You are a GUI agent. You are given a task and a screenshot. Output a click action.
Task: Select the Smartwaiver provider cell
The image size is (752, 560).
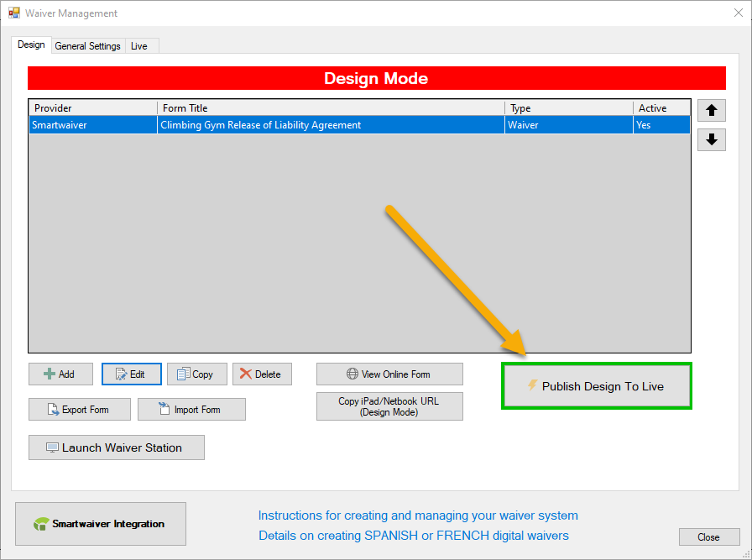(x=93, y=125)
